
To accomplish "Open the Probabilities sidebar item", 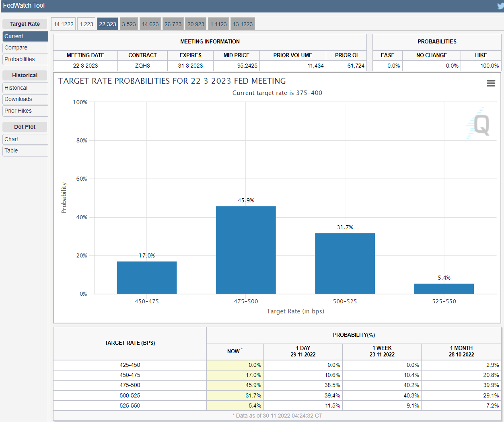I will click(x=25, y=59).
